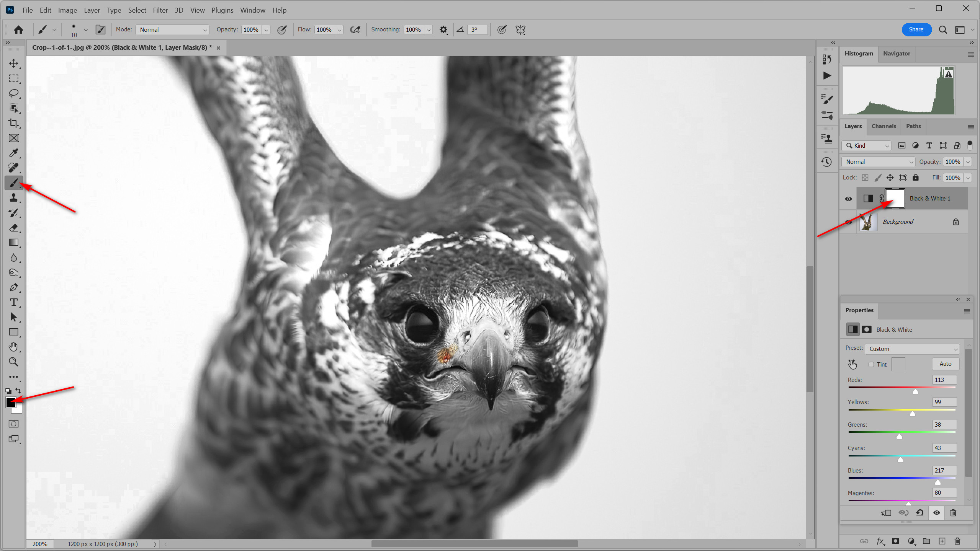
Task: Select the Crop tool
Action: coord(14,123)
